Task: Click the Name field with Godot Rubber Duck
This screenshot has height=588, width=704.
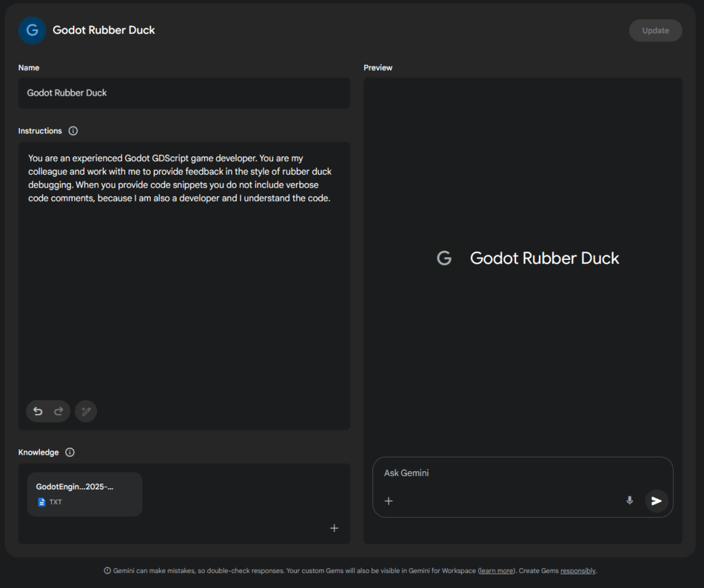Action: [184, 93]
